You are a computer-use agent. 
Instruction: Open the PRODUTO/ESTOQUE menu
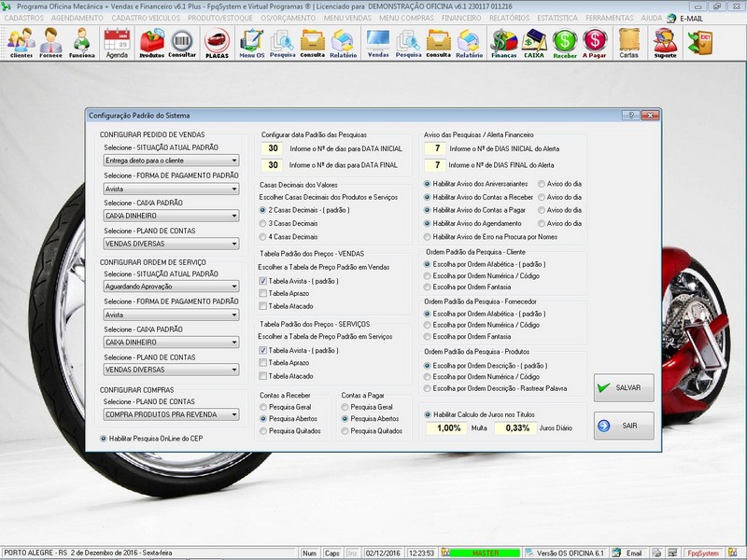pos(220,18)
